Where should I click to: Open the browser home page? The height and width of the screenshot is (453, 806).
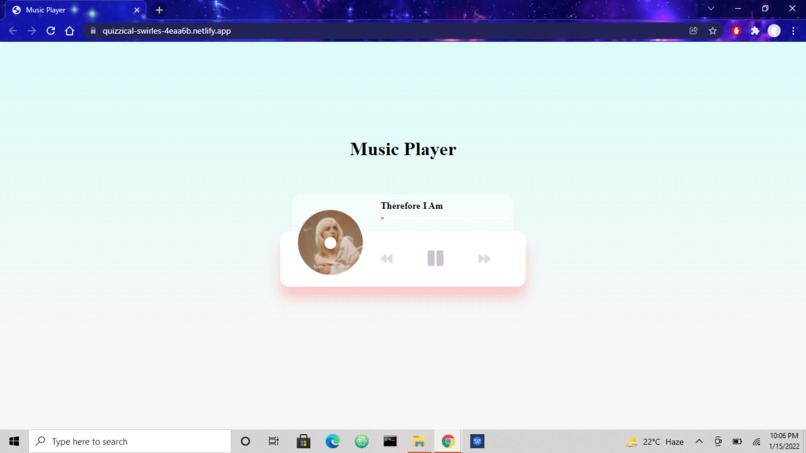tap(69, 31)
